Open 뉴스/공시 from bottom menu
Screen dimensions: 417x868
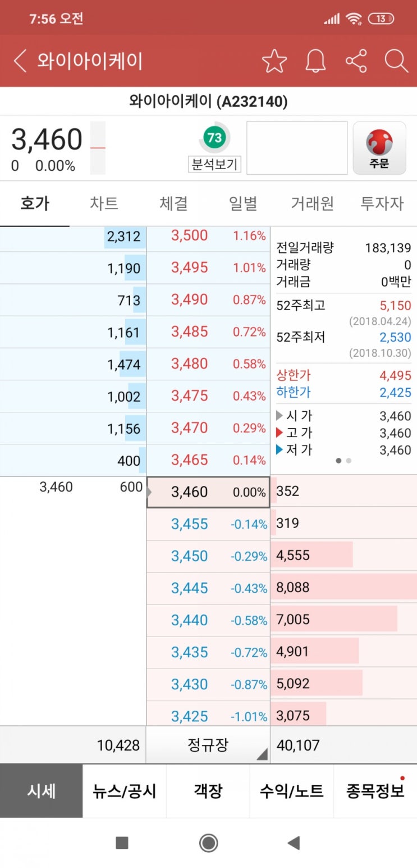[124, 790]
